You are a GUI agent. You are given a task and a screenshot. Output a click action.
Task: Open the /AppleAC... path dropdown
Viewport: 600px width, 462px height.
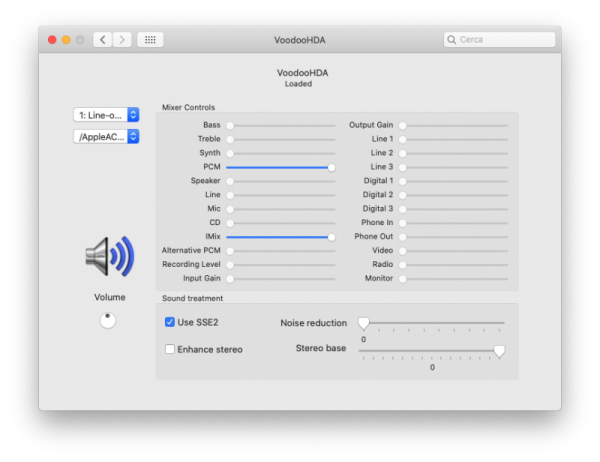(106, 137)
